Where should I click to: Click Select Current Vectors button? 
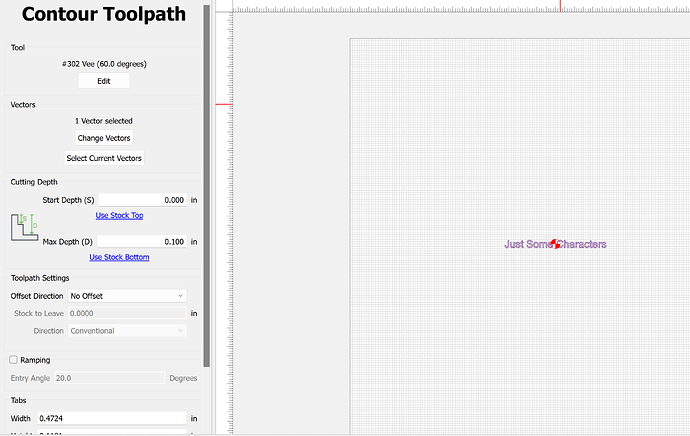coord(104,158)
